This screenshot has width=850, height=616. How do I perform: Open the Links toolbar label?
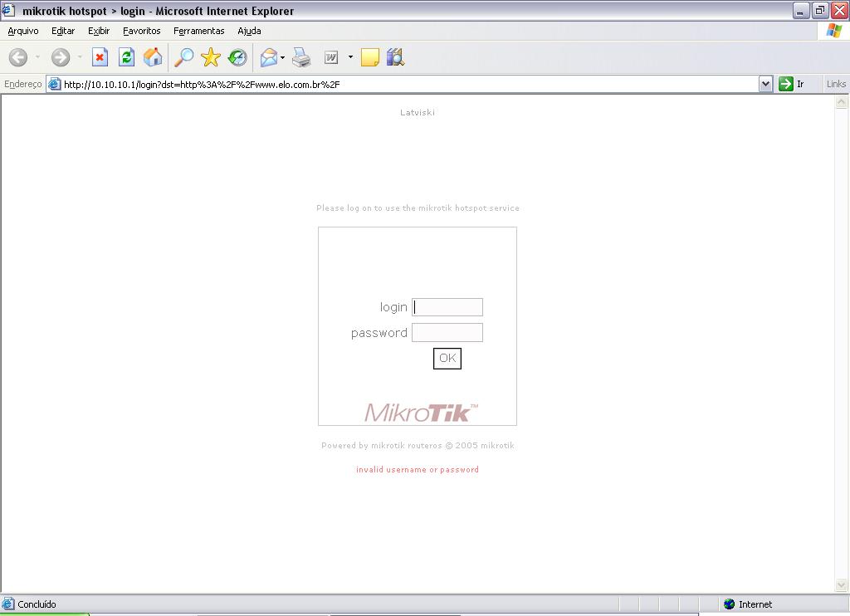(x=836, y=84)
